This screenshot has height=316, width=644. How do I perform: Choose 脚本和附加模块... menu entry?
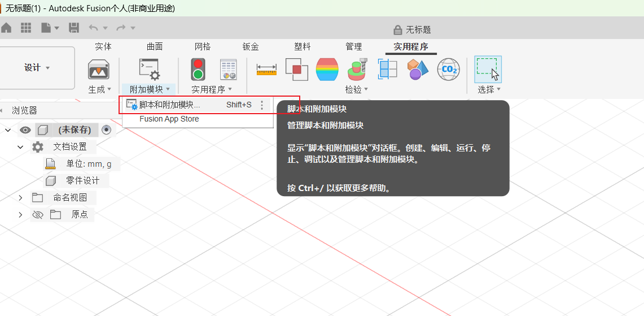click(x=198, y=105)
